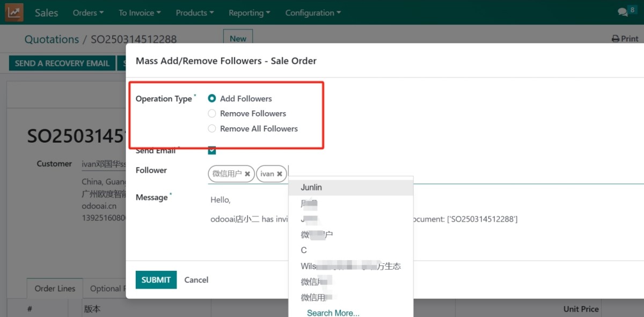Screen dimensions: 644x317
Task: Select Junlin from follower suggestions
Action: [311, 188]
